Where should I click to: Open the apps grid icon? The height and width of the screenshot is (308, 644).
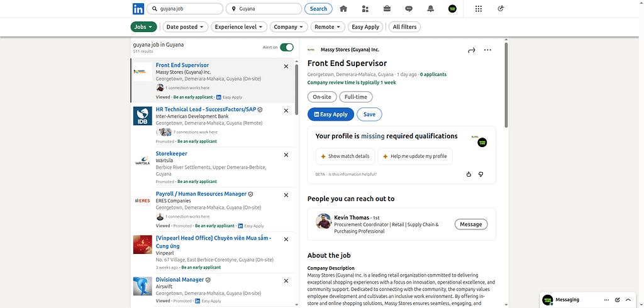[479, 9]
